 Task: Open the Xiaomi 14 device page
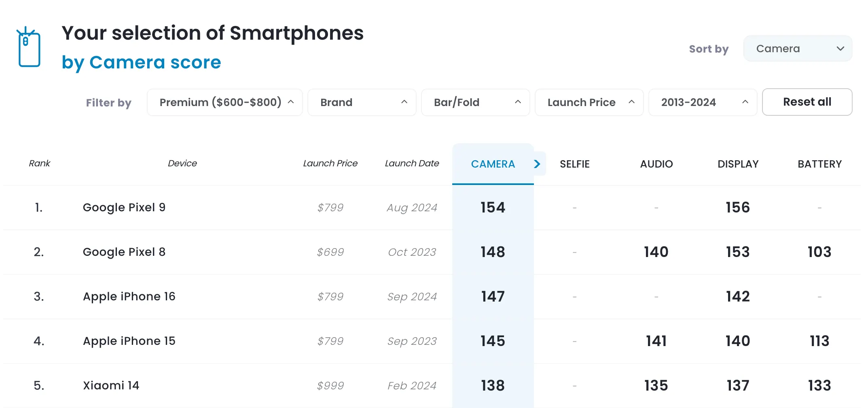point(111,385)
